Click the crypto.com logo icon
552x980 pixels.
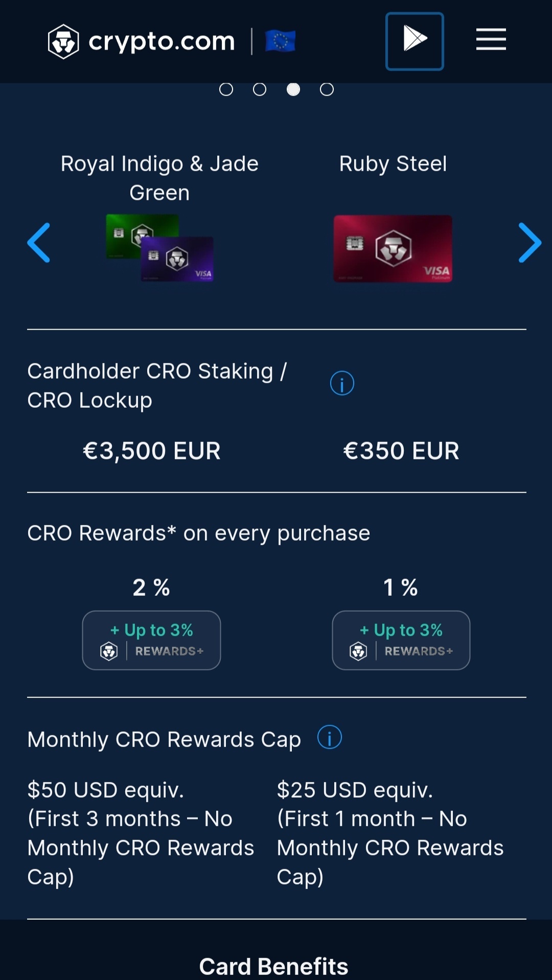coord(63,40)
